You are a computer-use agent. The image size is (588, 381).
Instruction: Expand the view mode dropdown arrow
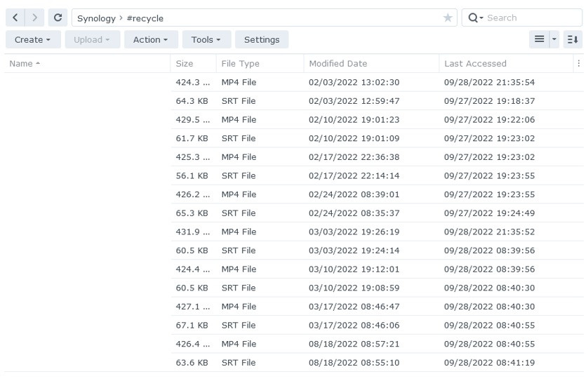[x=554, y=39]
